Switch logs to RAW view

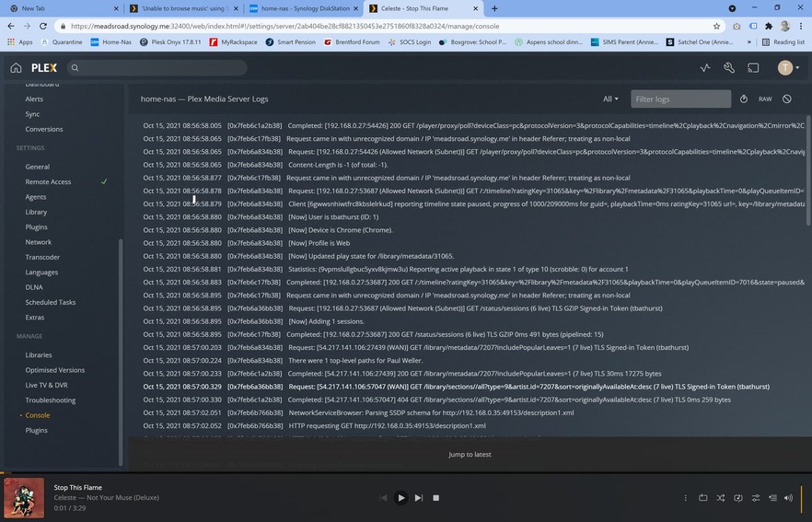coord(765,99)
